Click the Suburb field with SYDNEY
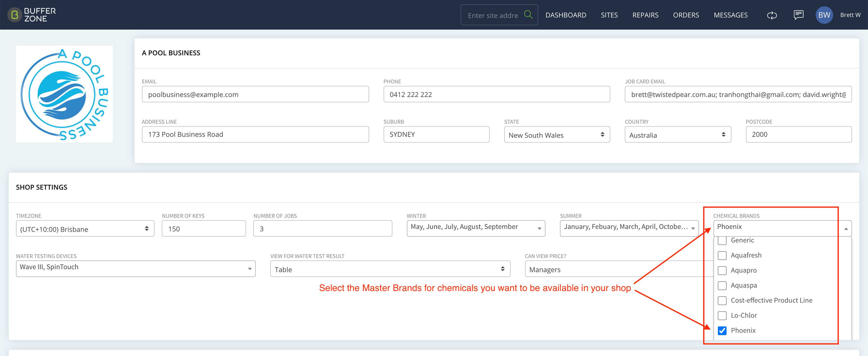 click(436, 134)
